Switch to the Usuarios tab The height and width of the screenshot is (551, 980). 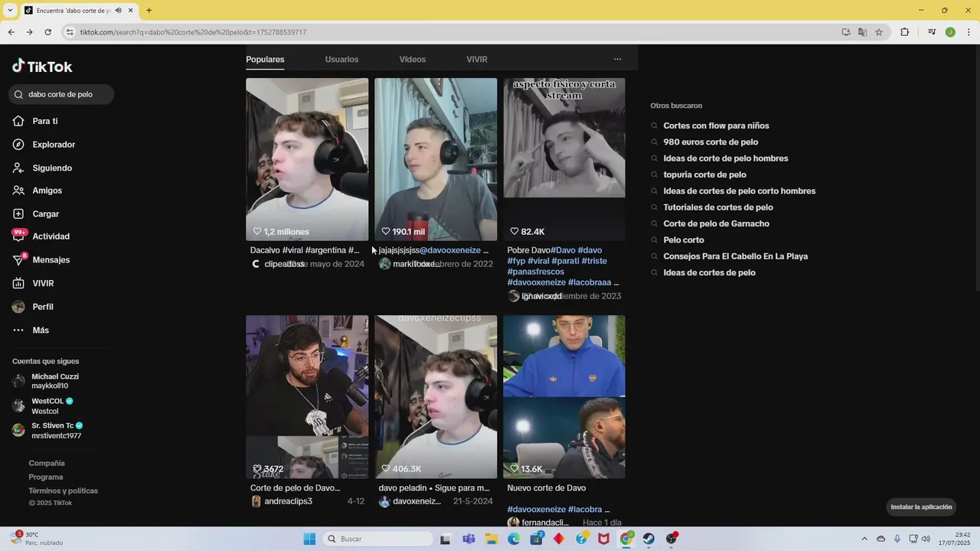pos(341,60)
